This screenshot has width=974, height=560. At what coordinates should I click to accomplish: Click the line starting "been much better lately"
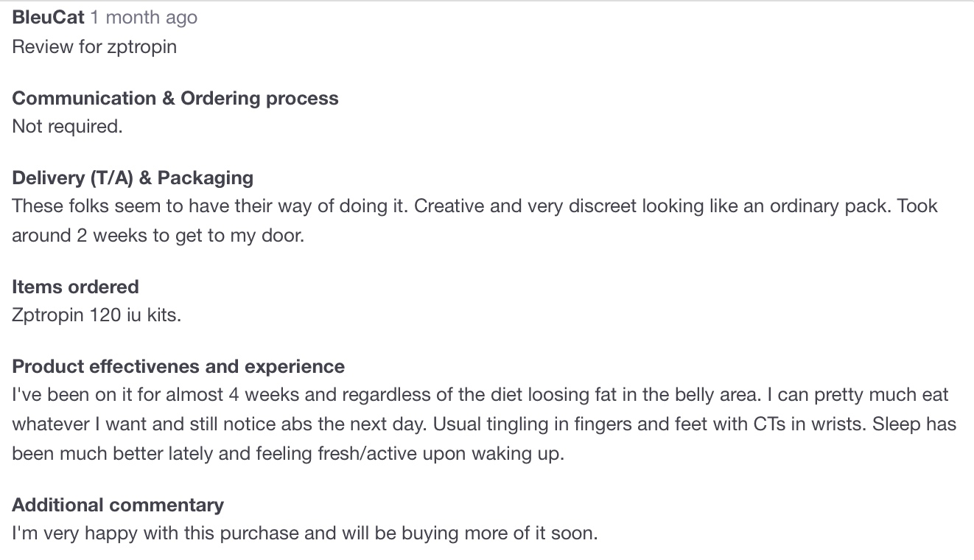coord(287,453)
